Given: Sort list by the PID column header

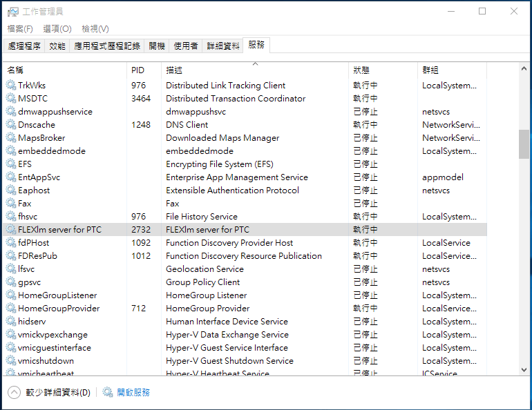Looking at the screenshot, I should coord(137,70).
